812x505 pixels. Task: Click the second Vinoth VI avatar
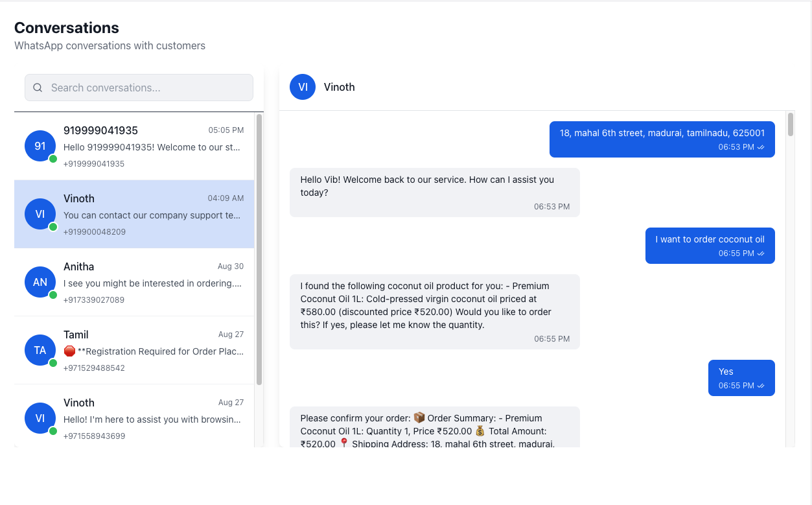tap(40, 418)
